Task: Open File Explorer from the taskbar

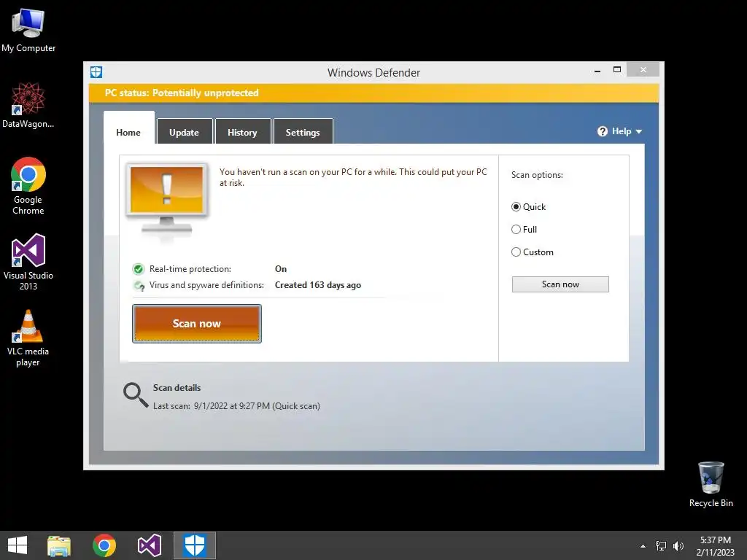Action: coord(59,545)
